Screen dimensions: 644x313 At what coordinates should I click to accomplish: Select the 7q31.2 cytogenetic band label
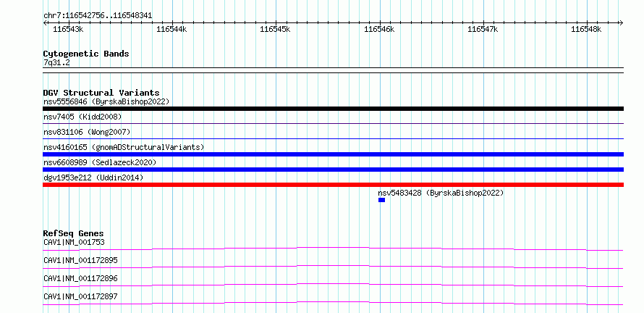[56, 62]
